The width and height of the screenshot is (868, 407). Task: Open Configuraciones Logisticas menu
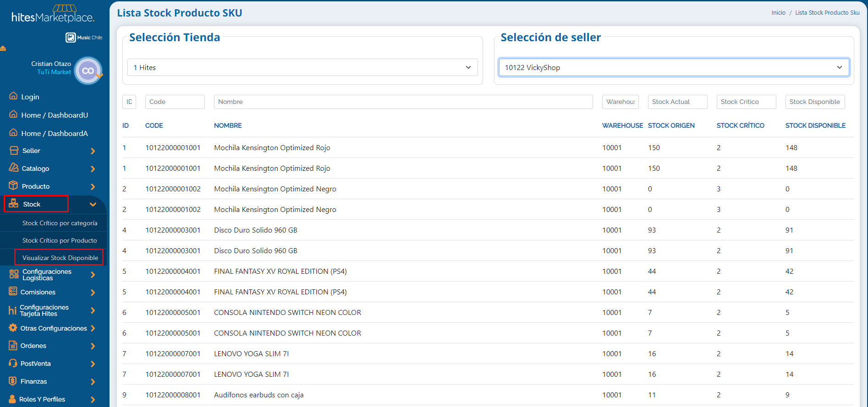[x=47, y=275]
